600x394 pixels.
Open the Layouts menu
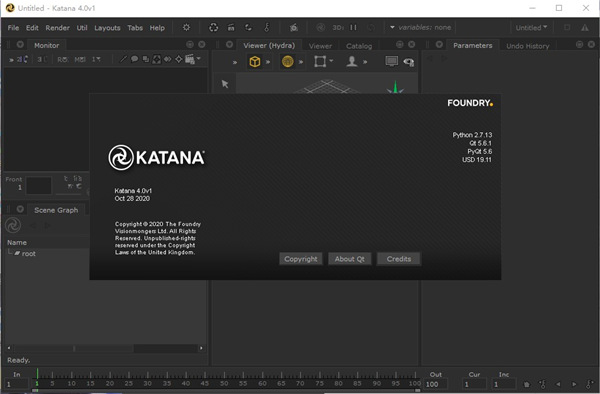click(x=107, y=28)
